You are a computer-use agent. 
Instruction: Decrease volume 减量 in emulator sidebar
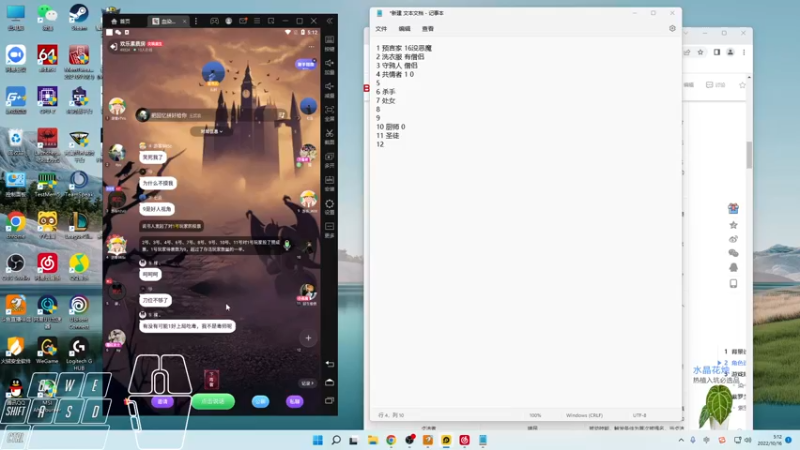coord(330,90)
